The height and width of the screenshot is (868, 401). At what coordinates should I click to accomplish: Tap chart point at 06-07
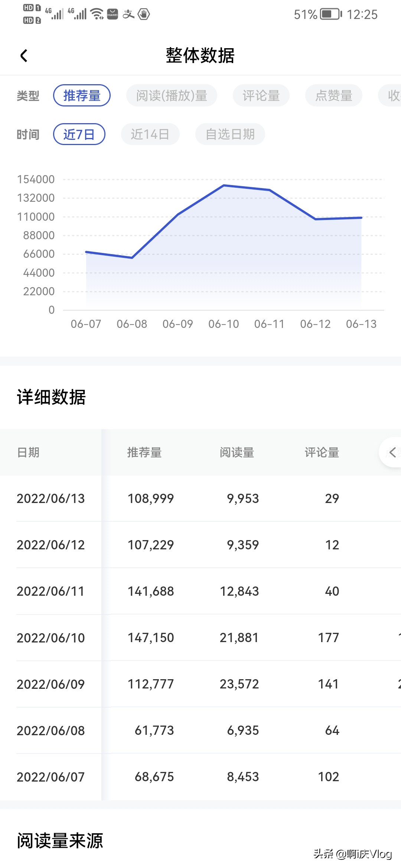[x=86, y=252]
